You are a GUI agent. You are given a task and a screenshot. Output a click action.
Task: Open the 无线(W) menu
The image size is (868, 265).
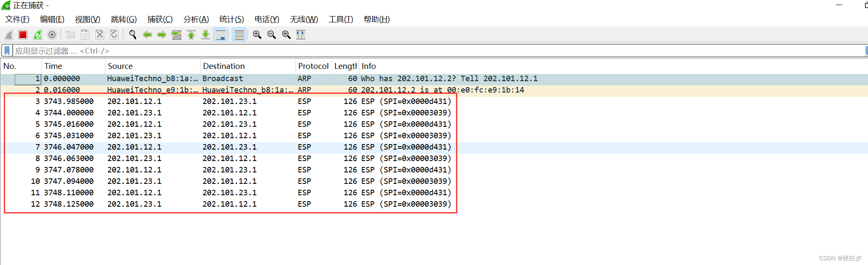coord(304,19)
